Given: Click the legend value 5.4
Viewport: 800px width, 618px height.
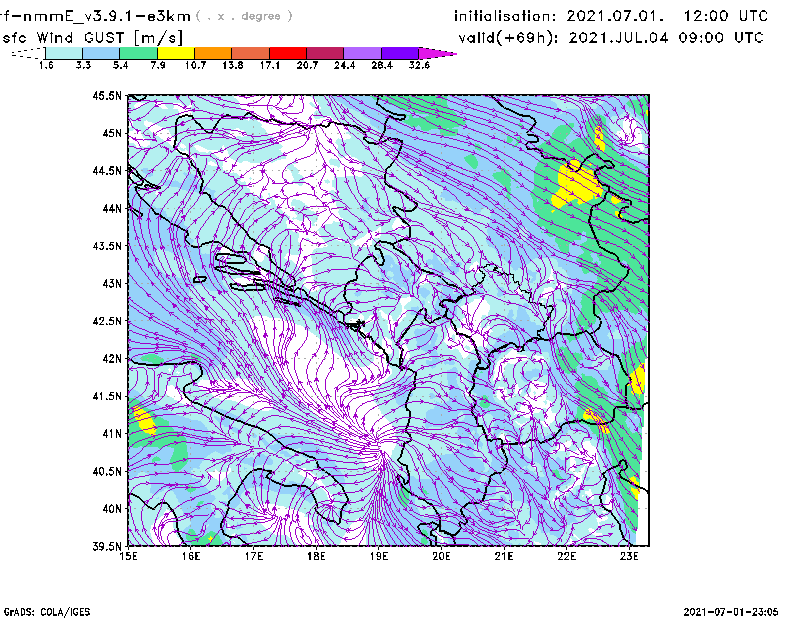Looking at the screenshot, I should click(x=120, y=65).
